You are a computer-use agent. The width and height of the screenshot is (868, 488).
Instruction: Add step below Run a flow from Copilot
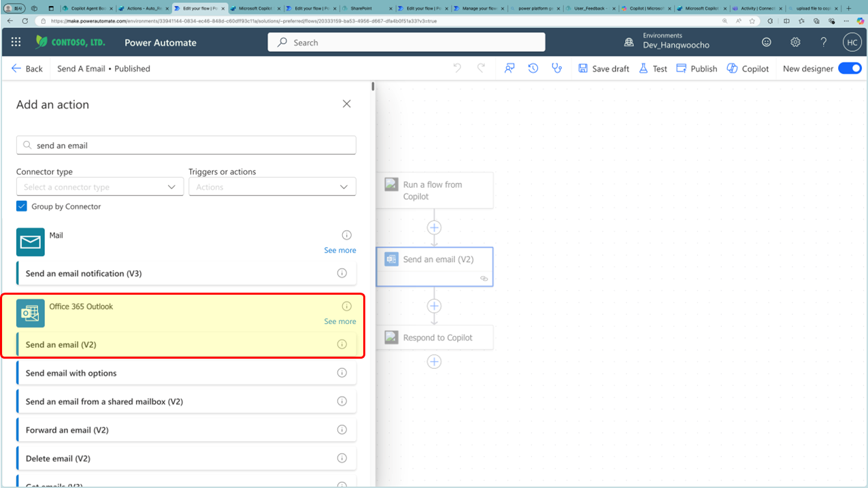tap(434, 227)
